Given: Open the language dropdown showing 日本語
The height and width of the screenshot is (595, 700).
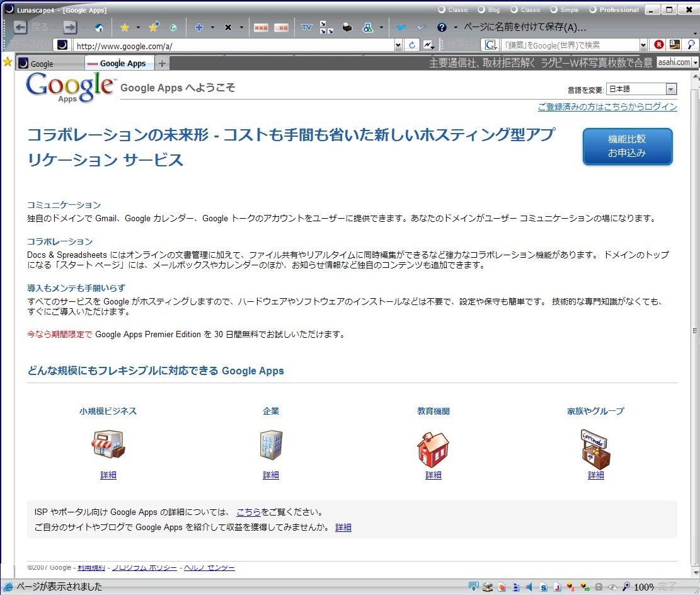Looking at the screenshot, I should [641, 89].
